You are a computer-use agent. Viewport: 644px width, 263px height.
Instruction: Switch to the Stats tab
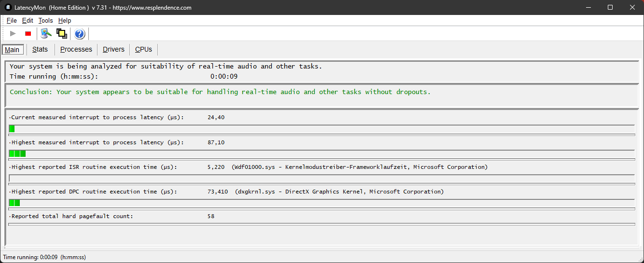click(x=40, y=49)
